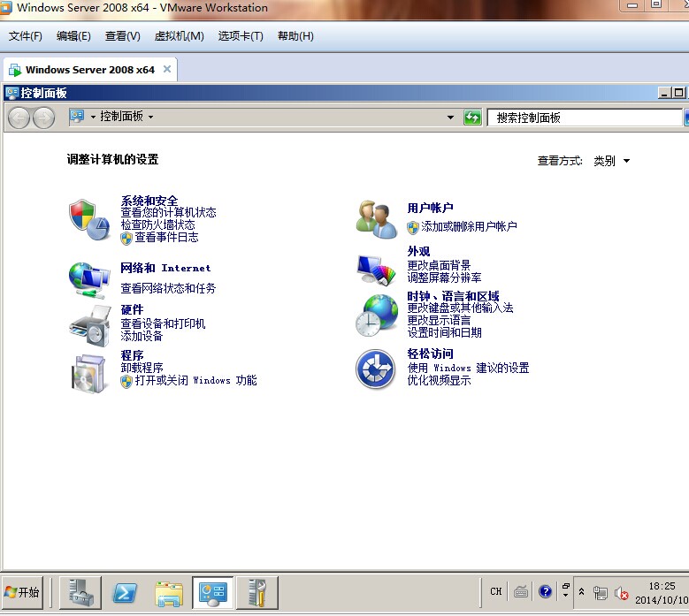Image resolution: width=689 pixels, height=616 pixels.
Task: Open 查看网络状态和任务 link
Action: (x=168, y=288)
